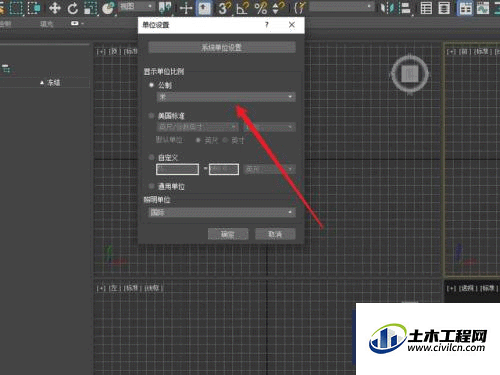This screenshot has width=500, height=375.
Task: Activate the Select and Rotate tool
Action: (x=72, y=8)
